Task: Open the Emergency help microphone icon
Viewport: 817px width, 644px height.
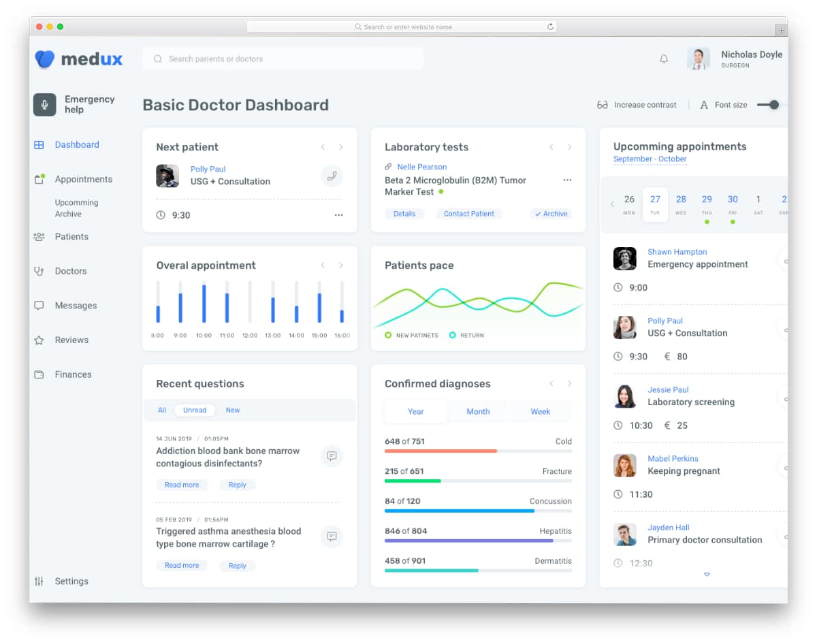Action: click(x=44, y=104)
